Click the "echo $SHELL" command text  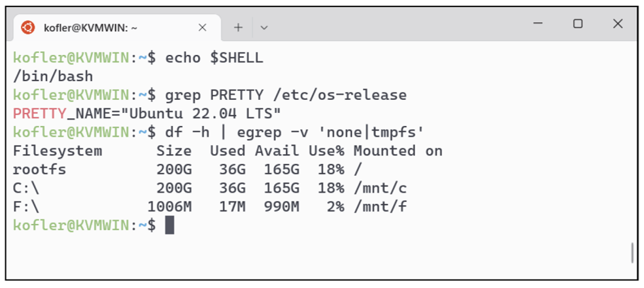(x=214, y=57)
